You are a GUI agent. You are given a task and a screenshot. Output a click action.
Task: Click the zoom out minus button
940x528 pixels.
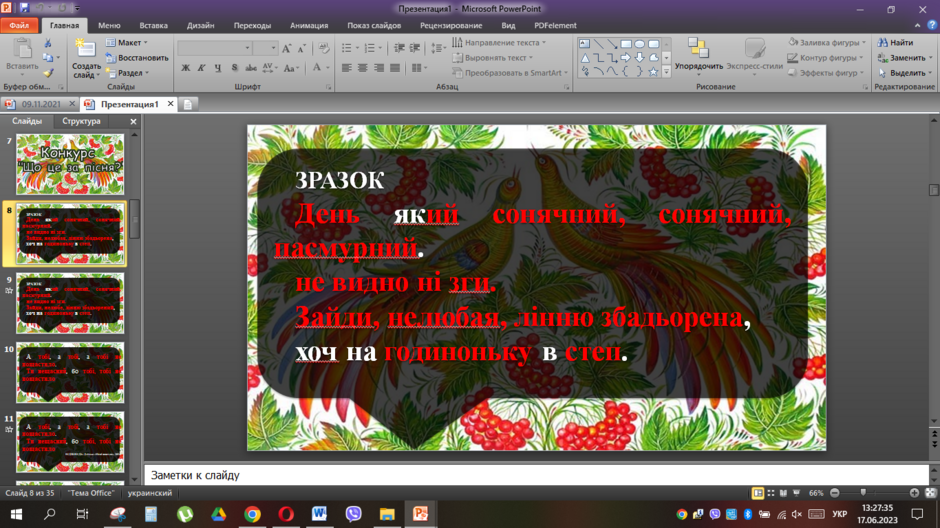[x=834, y=493]
